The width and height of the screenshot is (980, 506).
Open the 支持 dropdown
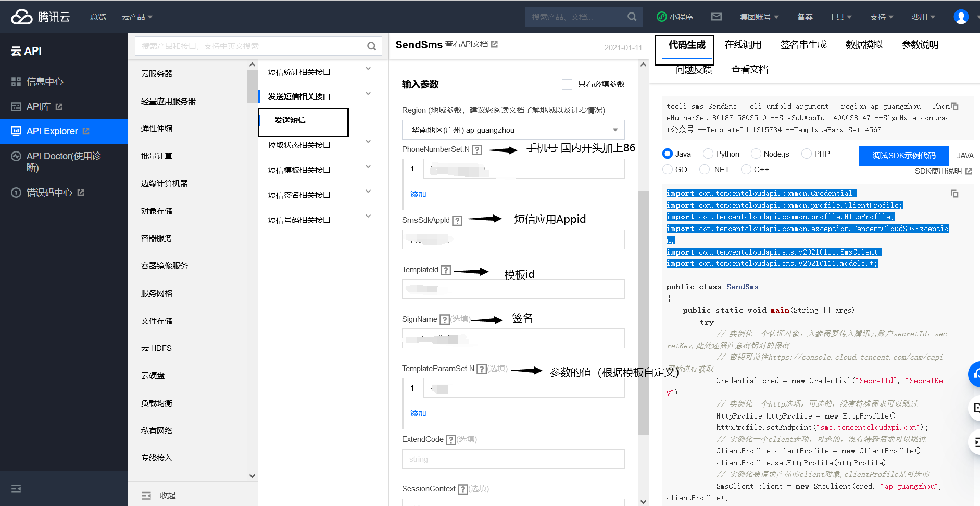pos(882,17)
